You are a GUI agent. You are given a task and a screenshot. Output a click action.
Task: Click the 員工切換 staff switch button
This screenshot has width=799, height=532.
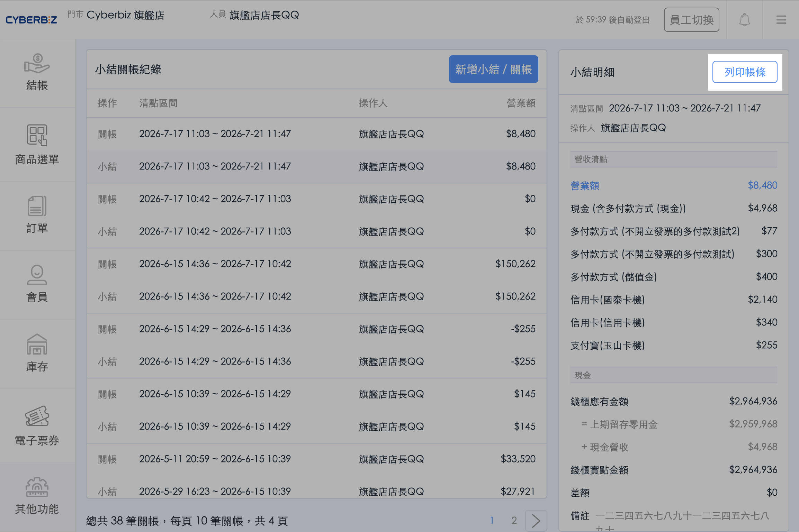pos(691,20)
